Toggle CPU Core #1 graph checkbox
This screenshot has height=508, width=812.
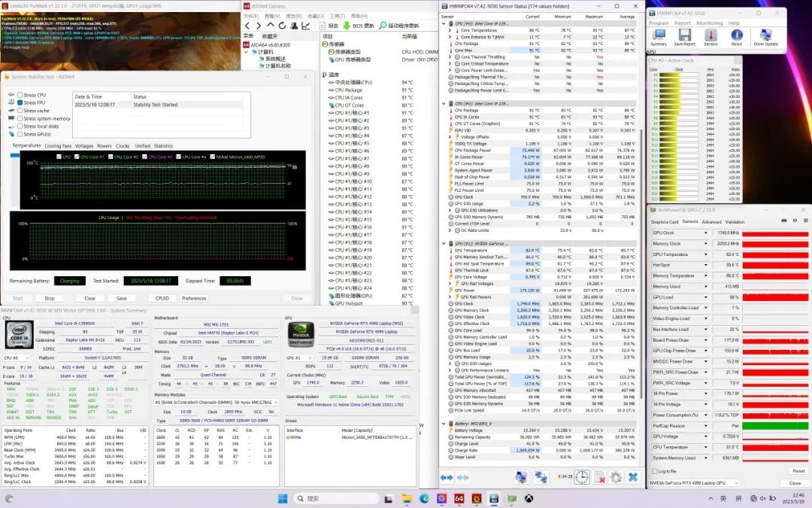tap(77, 157)
